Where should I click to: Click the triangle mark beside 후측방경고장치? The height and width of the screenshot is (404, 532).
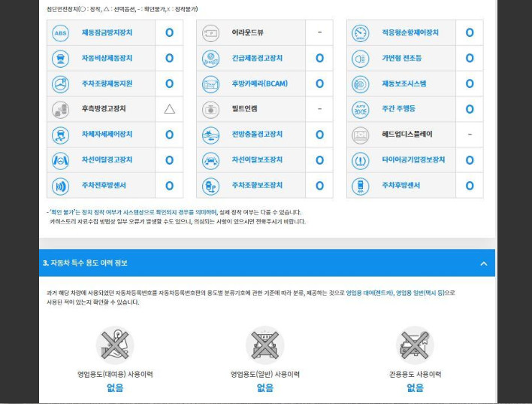(169, 109)
